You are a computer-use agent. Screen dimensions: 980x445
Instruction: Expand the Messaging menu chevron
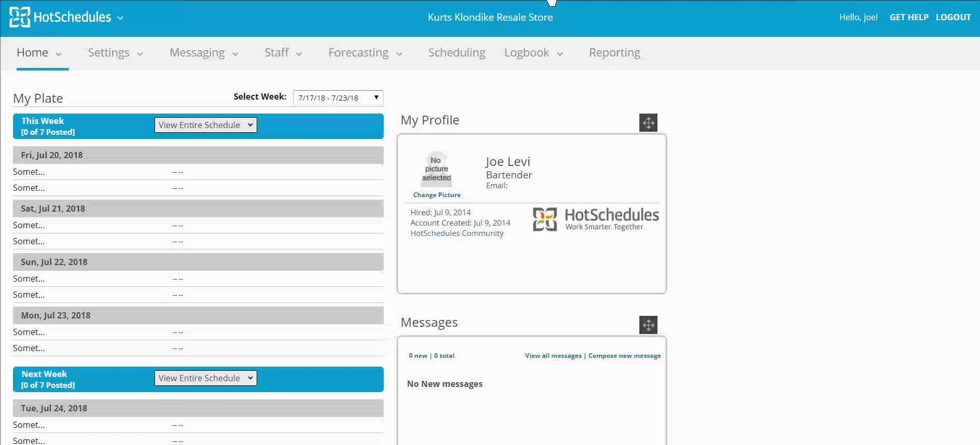coord(235,54)
